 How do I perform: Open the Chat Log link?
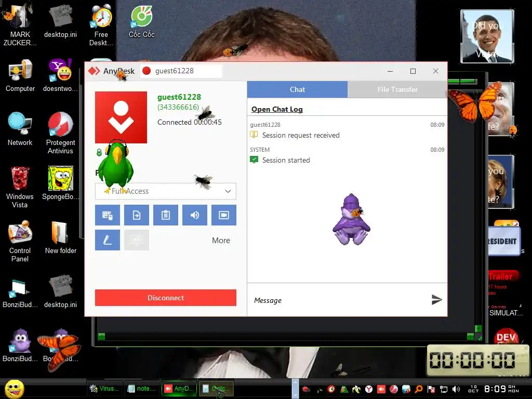(277, 109)
